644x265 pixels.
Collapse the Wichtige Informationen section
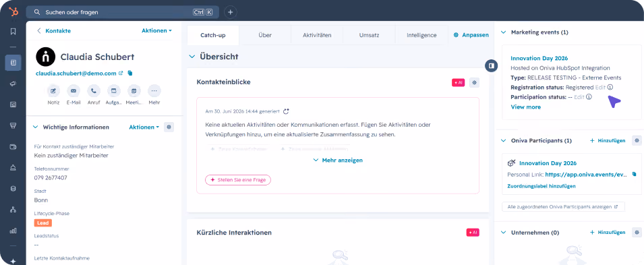[x=35, y=127]
